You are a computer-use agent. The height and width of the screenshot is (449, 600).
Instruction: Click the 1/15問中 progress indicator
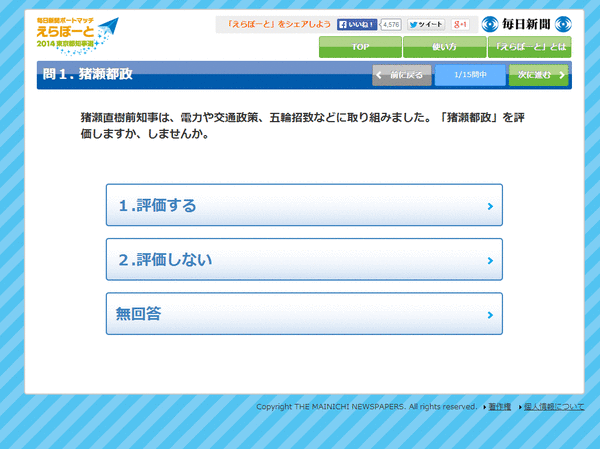470,75
